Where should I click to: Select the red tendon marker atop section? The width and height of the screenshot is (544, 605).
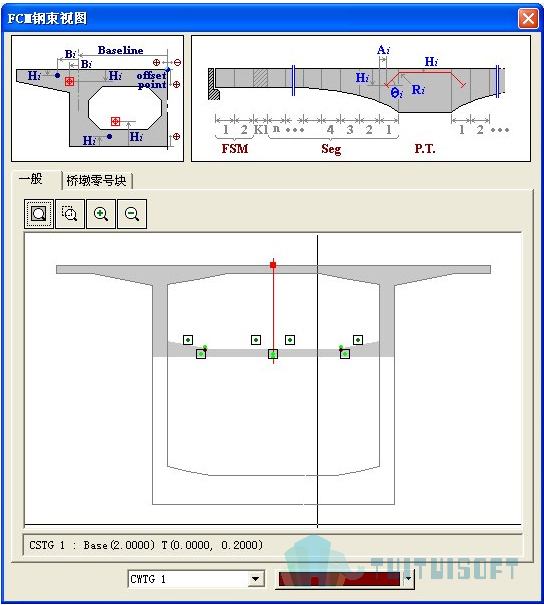(x=273, y=265)
